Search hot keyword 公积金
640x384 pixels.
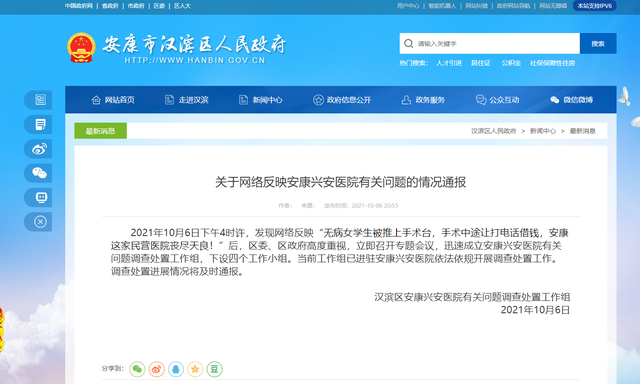(511, 63)
